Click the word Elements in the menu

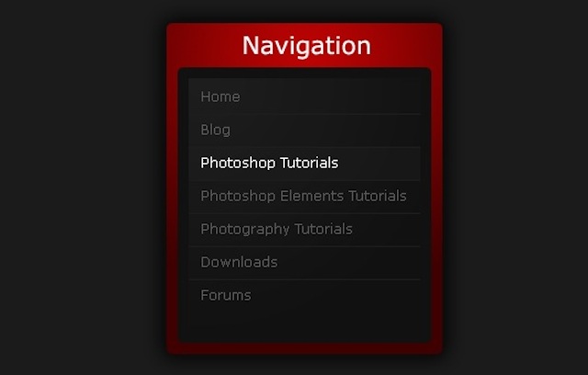[x=311, y=196]
